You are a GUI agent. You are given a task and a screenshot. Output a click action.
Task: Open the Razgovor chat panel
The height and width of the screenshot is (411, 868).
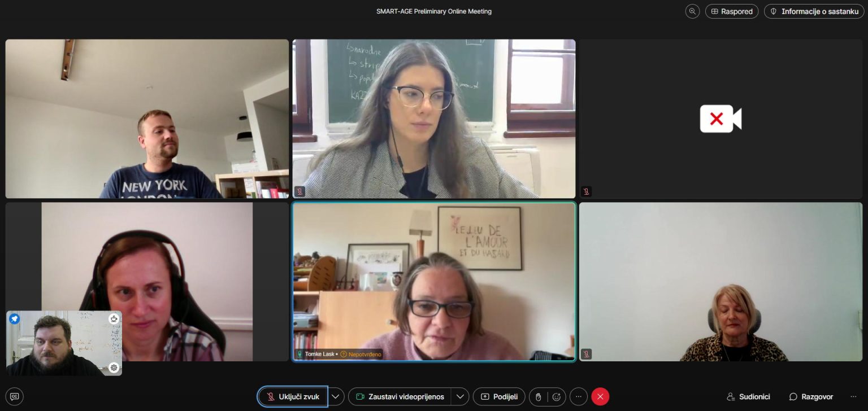(811, 396)
